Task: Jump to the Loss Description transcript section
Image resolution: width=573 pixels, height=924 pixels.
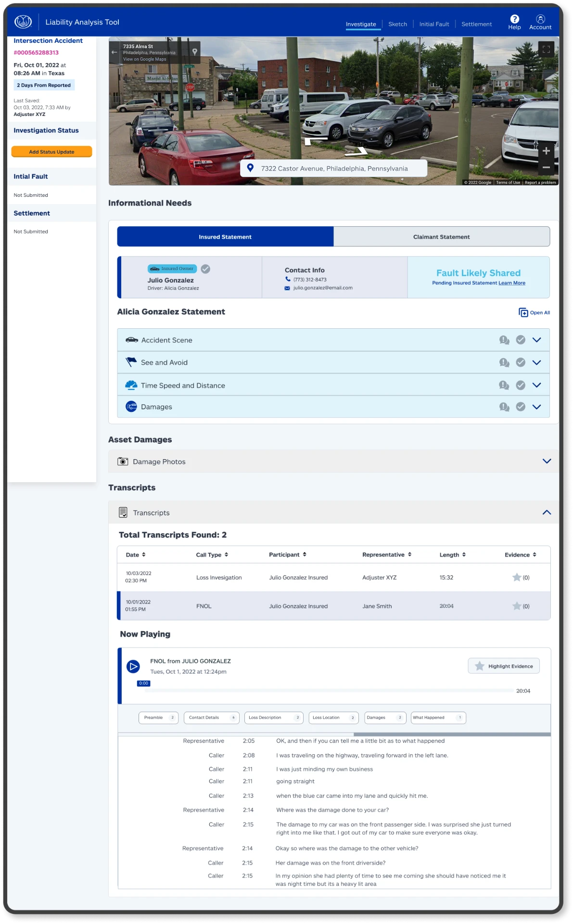Action: pos(274,718)
